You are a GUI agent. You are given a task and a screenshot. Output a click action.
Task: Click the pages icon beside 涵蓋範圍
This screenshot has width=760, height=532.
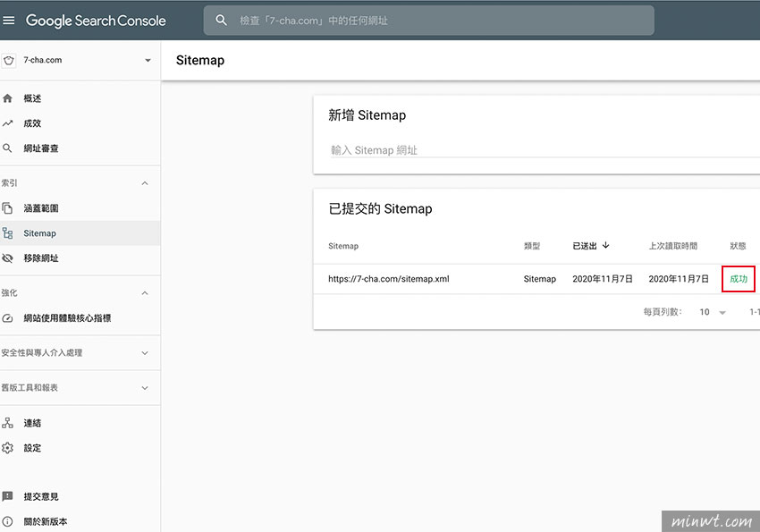[7, 208]
